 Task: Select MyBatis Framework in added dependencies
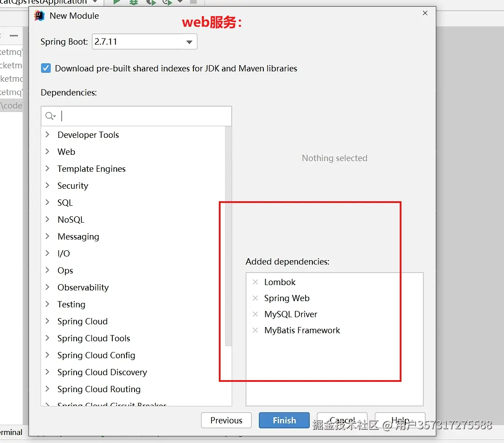coord(302,331)
